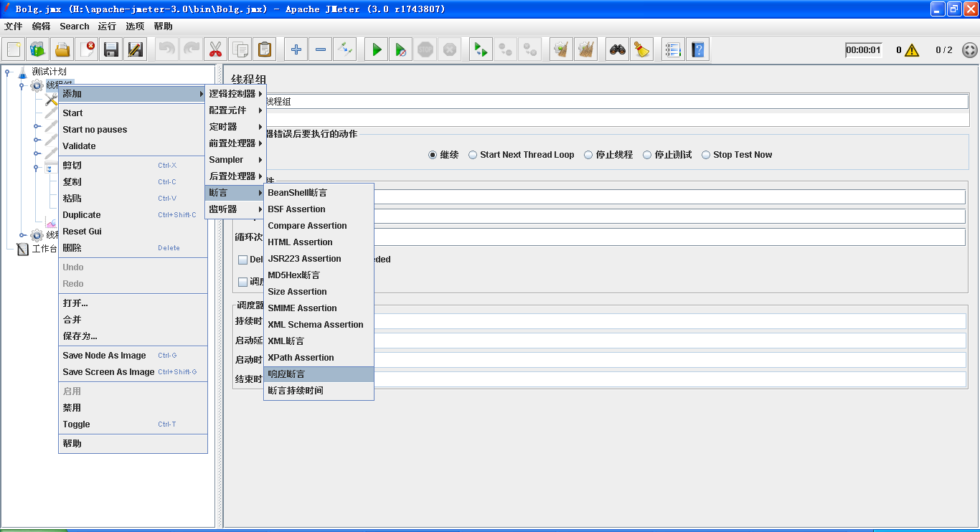Click Duplicate in the context menu
Image resolution: width=980 pixels, height=532 pixels.
coord(133,215)
